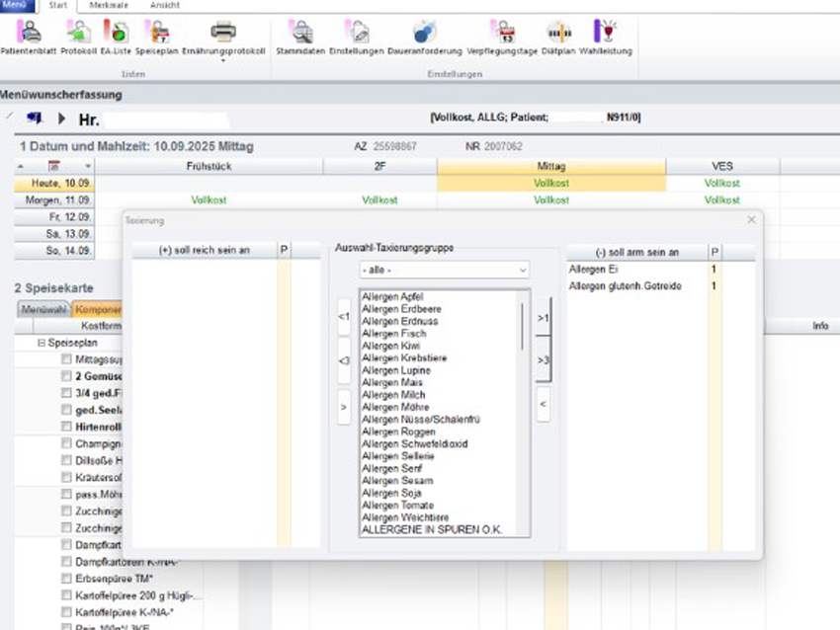
Task: Open the EA-Liste icon
Action: pos(117,32)
